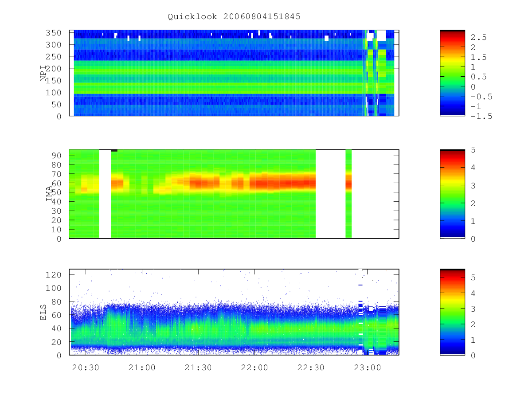
Task: Click the 5 label on IMA colorbar
Action: (473, 150)
